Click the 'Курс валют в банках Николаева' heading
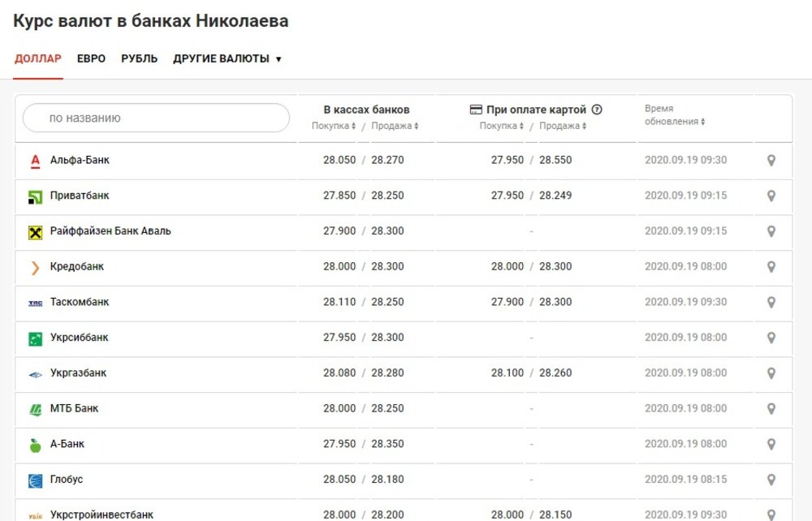Screen dimensions: 812x521 tap(151, 21)
